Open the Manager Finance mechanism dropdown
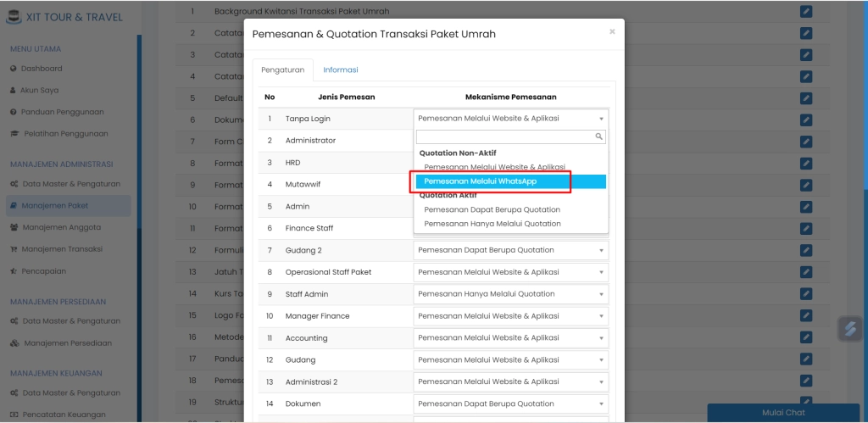 pos(510,316)
